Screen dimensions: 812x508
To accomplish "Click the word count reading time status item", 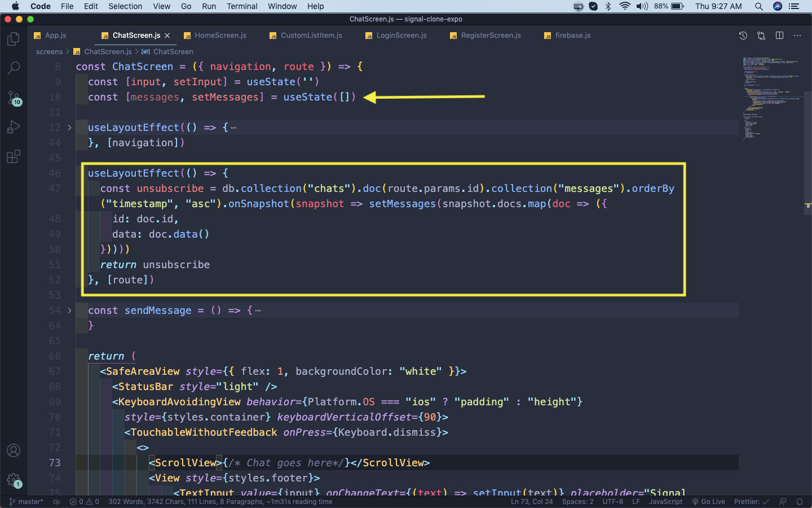I will point(220,502).
